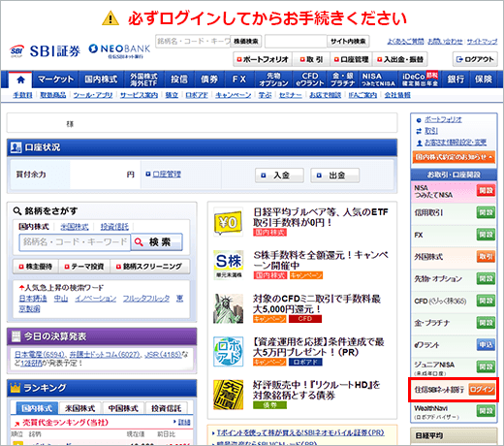Click the 外国株式 取引 button

pos(486,257)
